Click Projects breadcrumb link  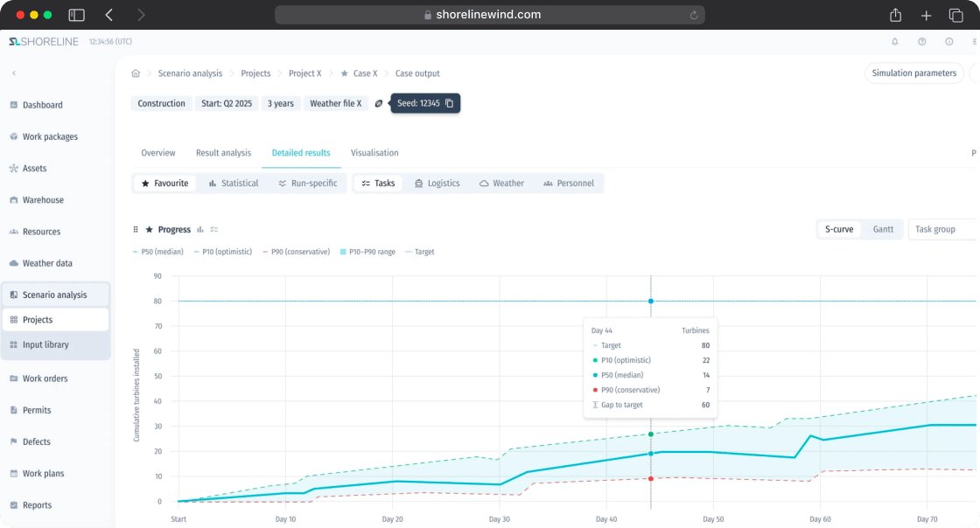click(x=255, y=73)
